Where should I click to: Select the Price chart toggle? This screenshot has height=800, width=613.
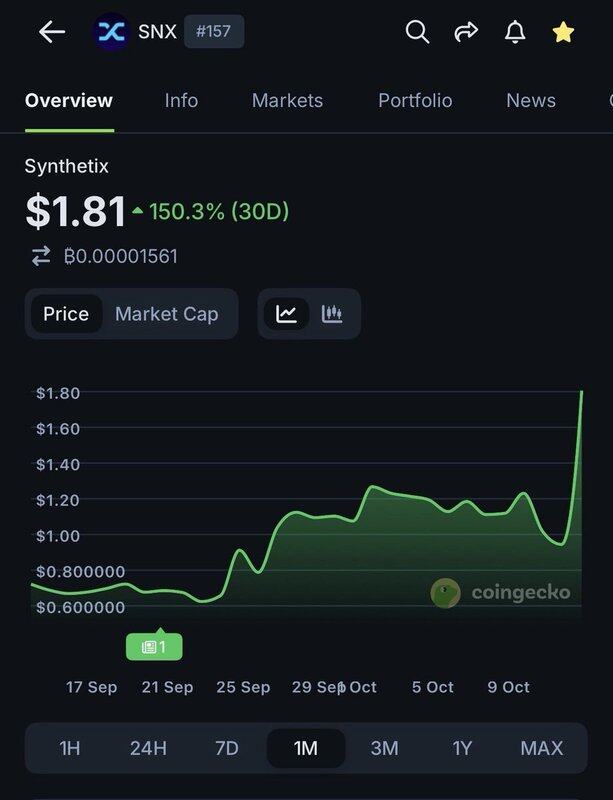[66, 314]
